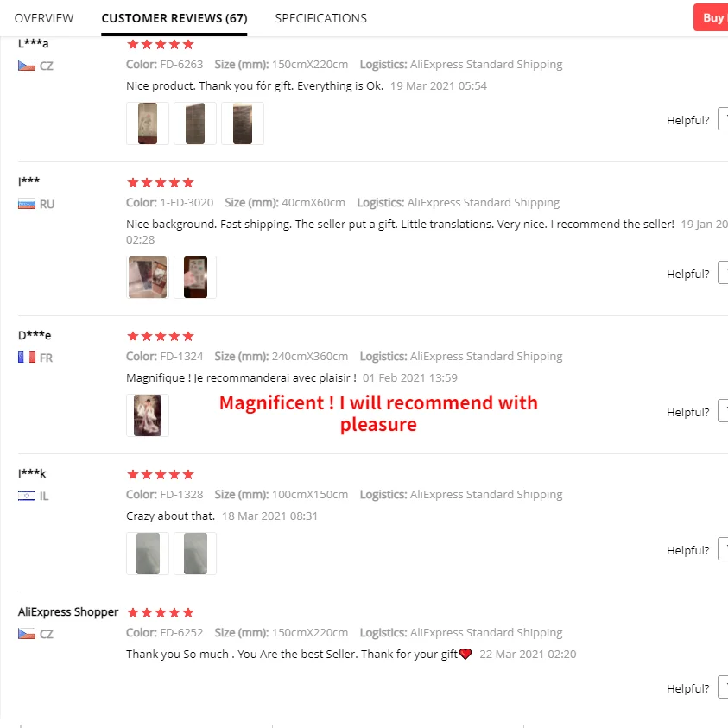The image size is (728, 728).
Task: Mark AliExpress Shopper's review as helpful
Action: (x=723, y=688)
